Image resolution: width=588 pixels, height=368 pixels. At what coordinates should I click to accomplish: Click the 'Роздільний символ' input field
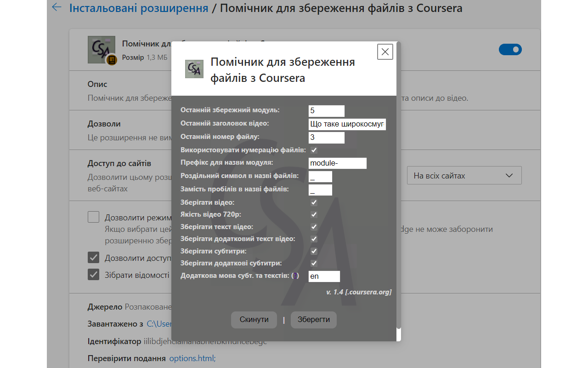pyautogui.click(x=320, y=177)
